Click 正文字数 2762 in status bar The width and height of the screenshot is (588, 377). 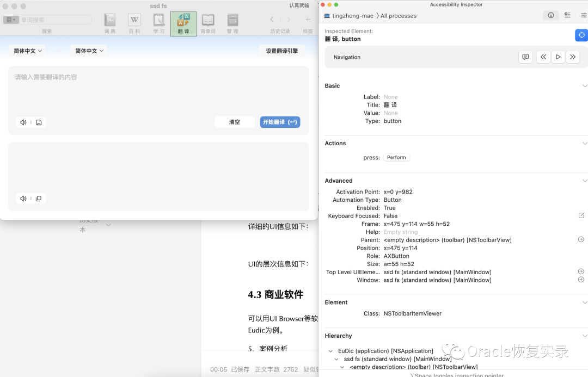pyautogui.click(x=277, y=369)
